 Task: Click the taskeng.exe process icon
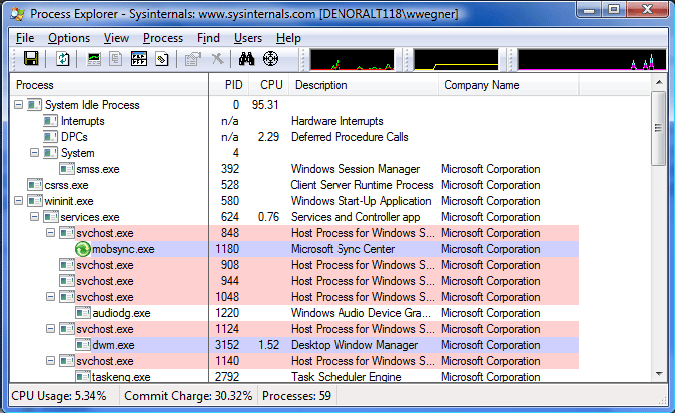tap(83, 377)
